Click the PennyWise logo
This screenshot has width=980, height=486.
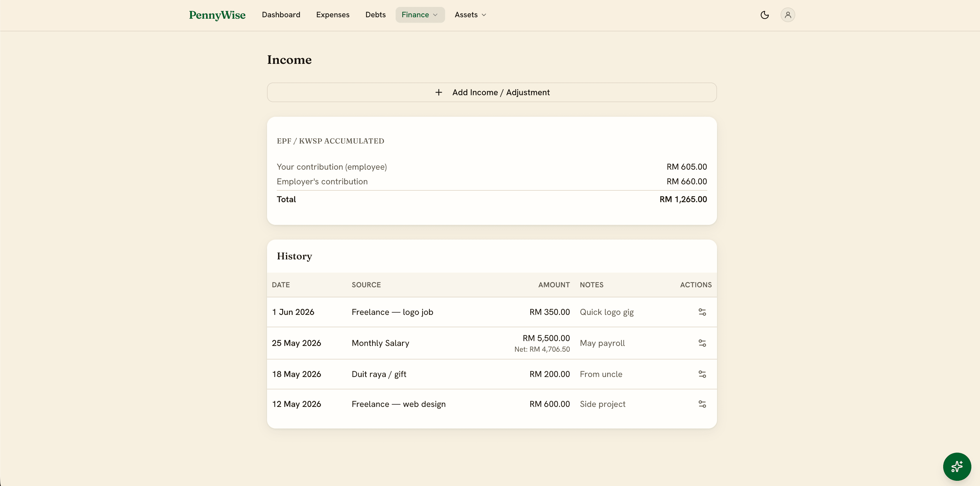click(217, 15)
